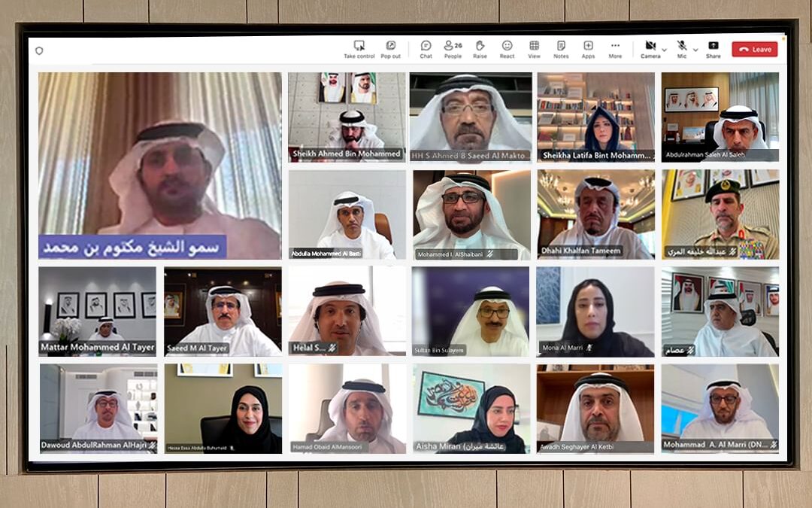812x508 pixels.
Task: Open the React emoji menu
Action: click(x=507, y=46)
